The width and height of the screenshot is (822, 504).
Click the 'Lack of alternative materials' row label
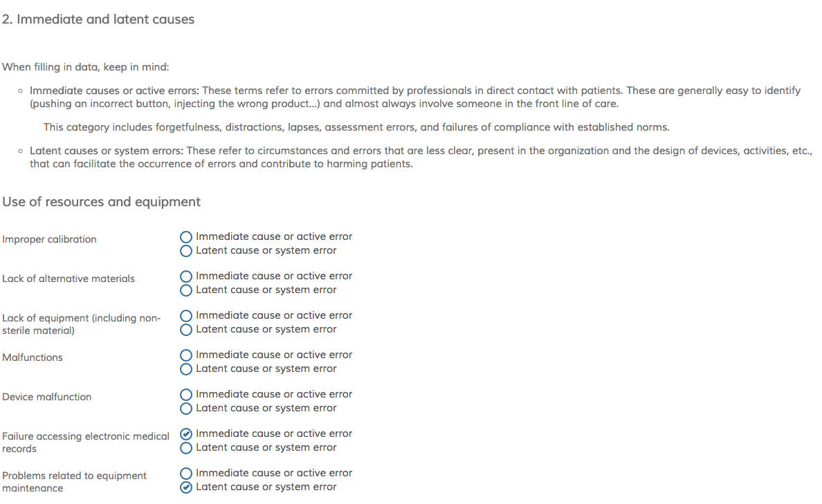(68, 279)
